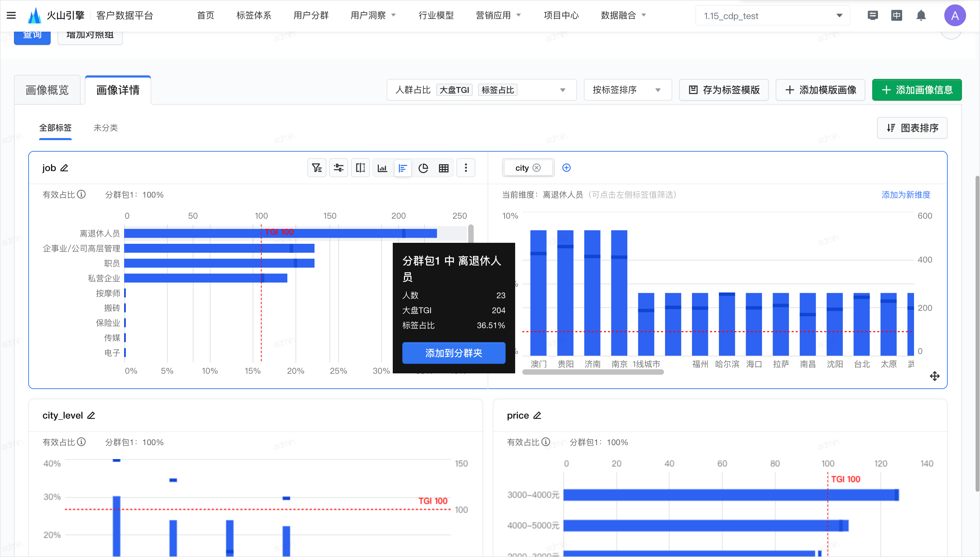Viewport: 980px width, 557px height.
Task: Show info for city_level 有效占比
Action: (x=82, y=442)
